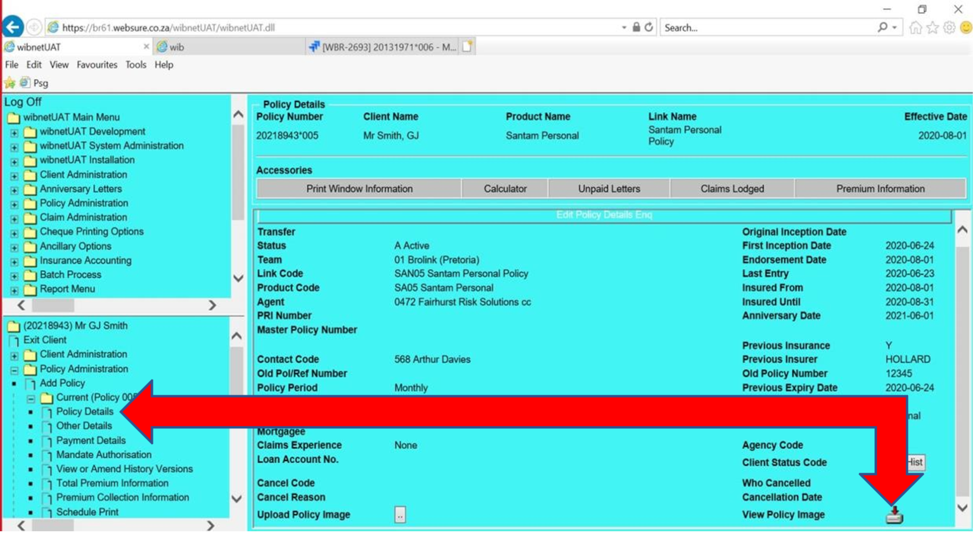
Task: Open Schedule Print tree item
Action: click(87, 512)
